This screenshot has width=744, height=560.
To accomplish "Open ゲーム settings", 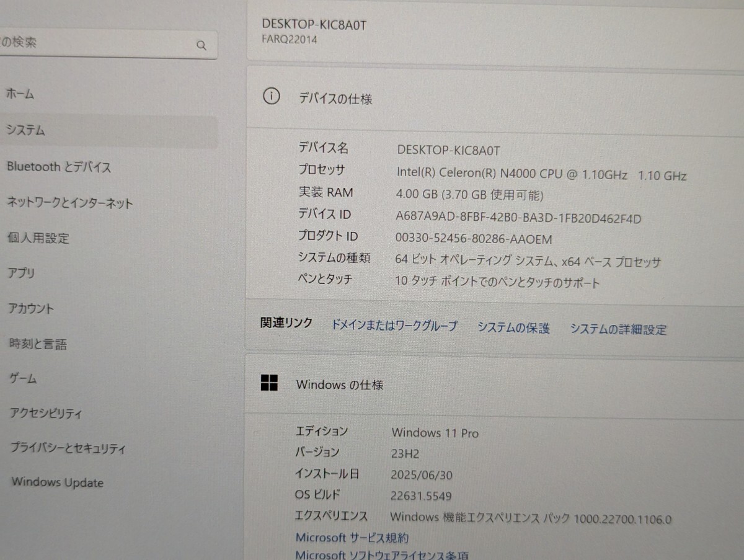I will tap(23, 378).
